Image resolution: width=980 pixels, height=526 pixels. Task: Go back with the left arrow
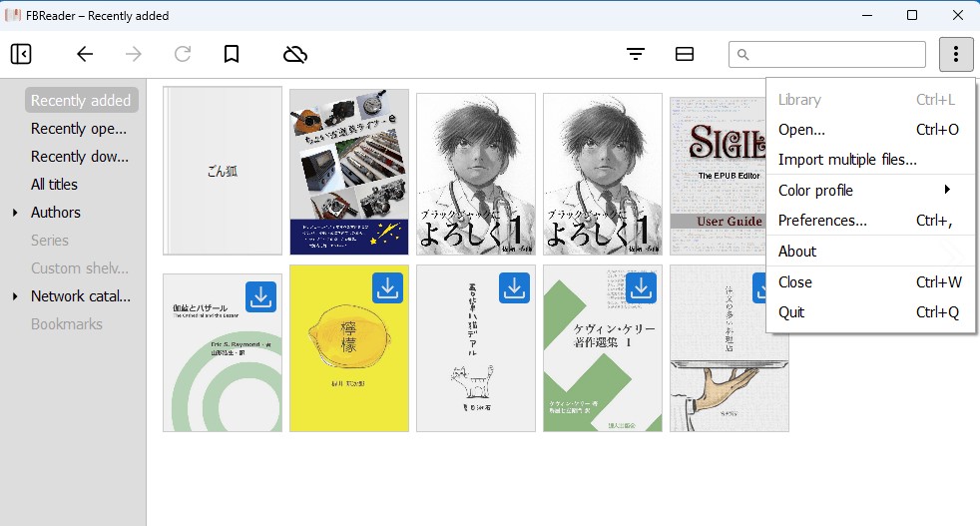[x=85, y=55]
